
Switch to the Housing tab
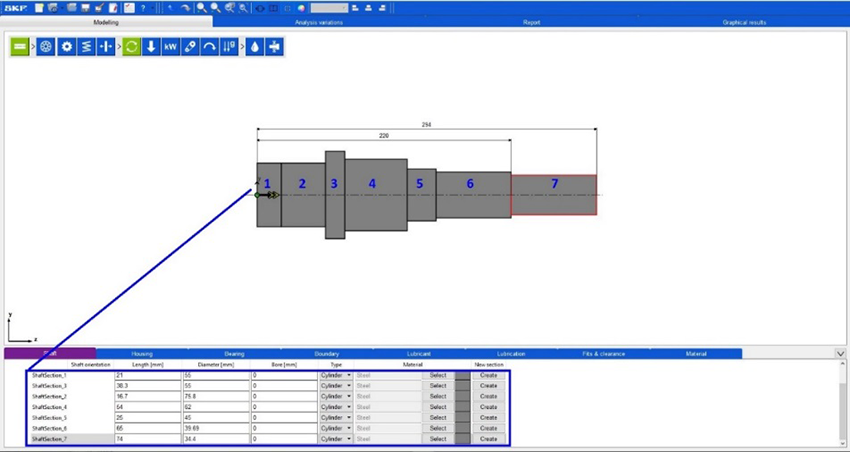click(x=141, y=353)
